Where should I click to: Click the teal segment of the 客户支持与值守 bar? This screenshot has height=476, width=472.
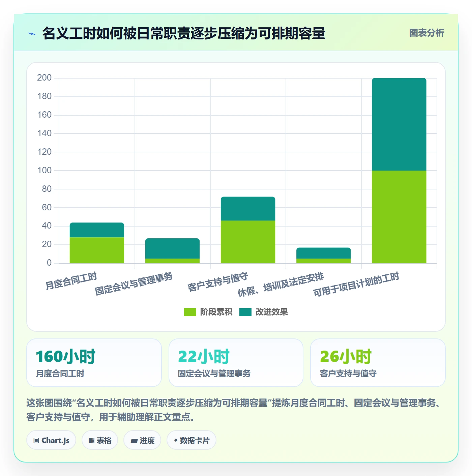(x=248, y=209)
